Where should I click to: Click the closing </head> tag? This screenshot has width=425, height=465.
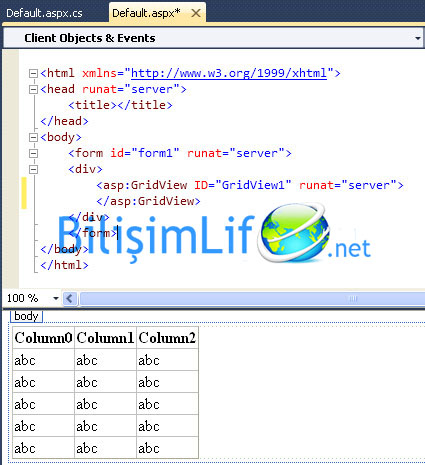64,121
